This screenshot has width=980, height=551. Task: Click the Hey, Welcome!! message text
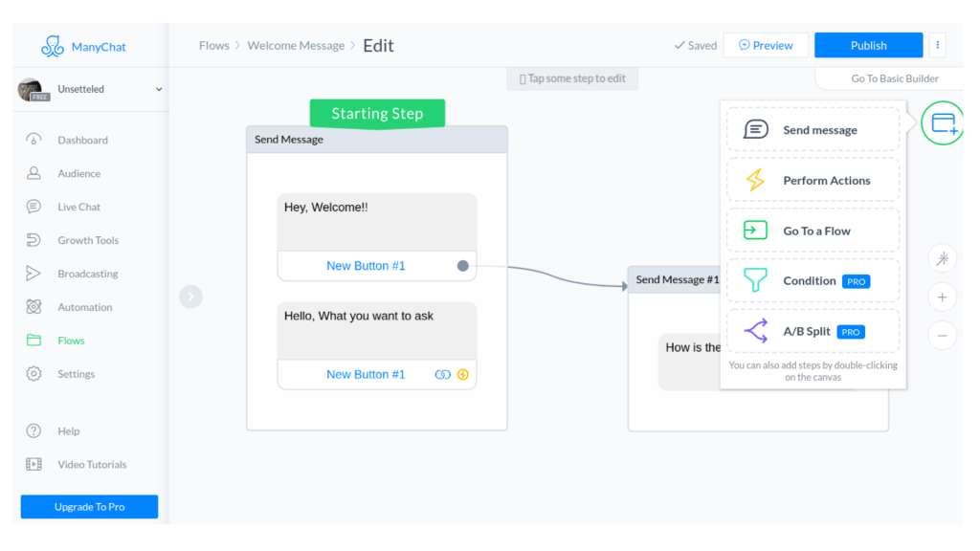coord(325,208)
